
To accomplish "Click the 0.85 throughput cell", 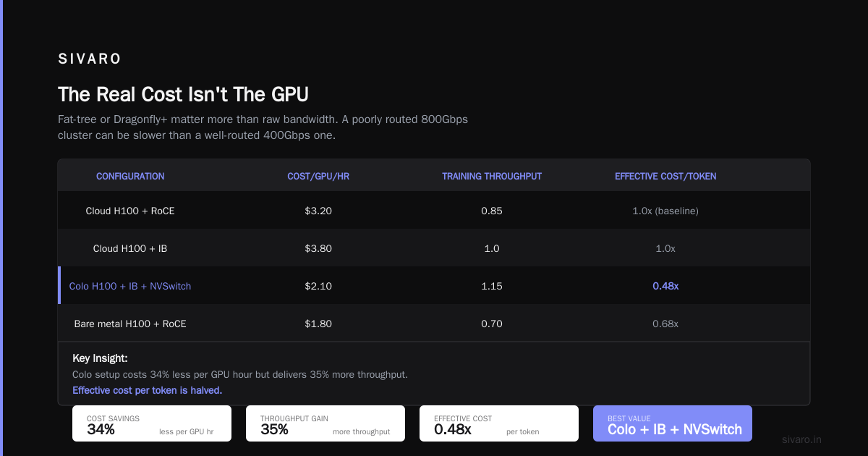I will pyautogui.click(x=492, y=211).
